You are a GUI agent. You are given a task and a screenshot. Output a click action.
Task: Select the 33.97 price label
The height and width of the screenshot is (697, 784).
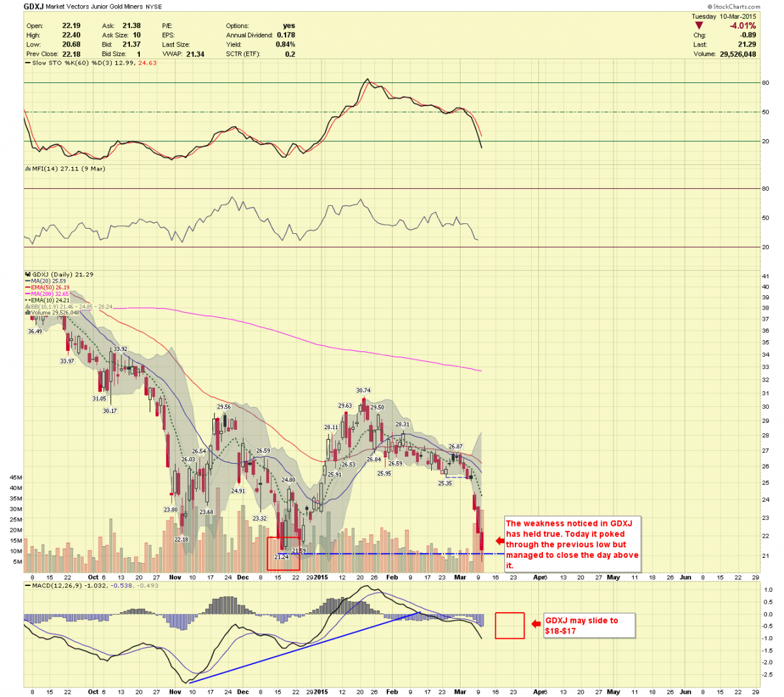[x=67, y=361]
